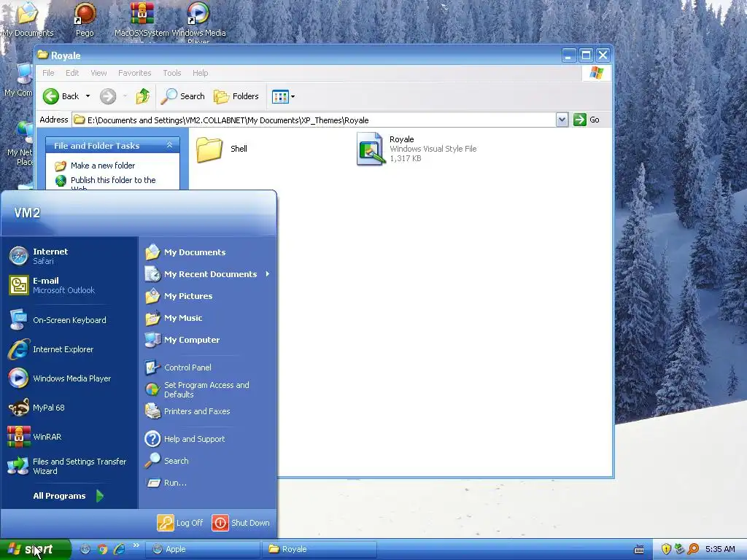Click the Start button
The width and height of the screenshot is (747, 560).
[x=35, y=549]
